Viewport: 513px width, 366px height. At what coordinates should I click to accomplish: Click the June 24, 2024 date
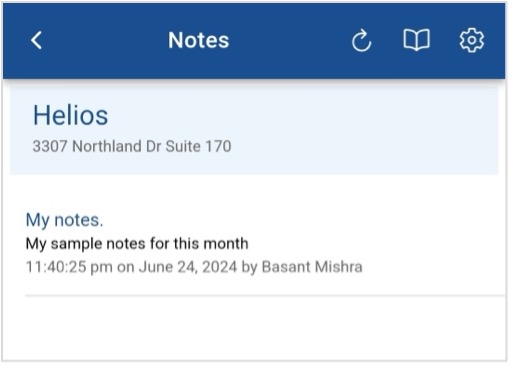coord(188,267)
